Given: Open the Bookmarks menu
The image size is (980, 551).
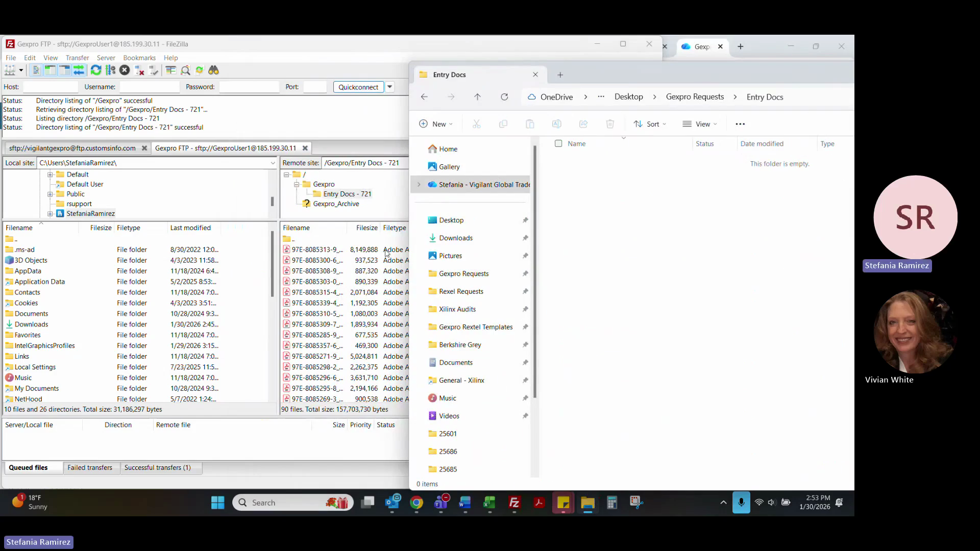Looking at the screenshot, I should coord(139,58).
